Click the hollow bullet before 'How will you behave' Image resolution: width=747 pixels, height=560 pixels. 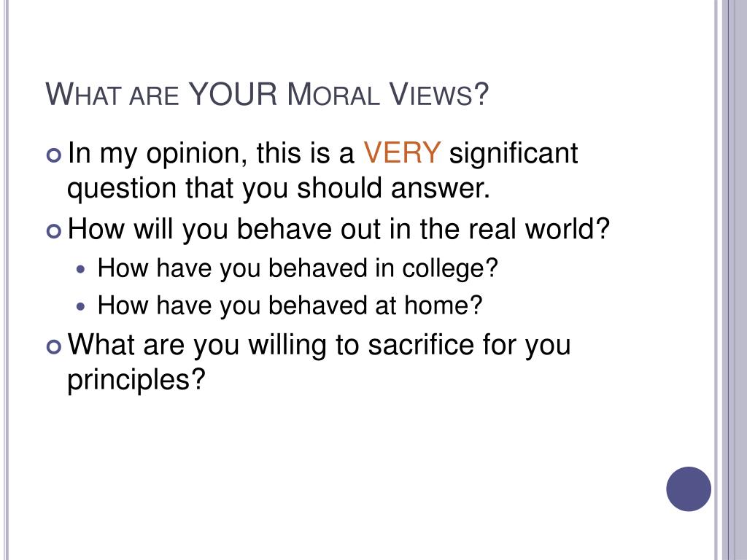point(54,231)
